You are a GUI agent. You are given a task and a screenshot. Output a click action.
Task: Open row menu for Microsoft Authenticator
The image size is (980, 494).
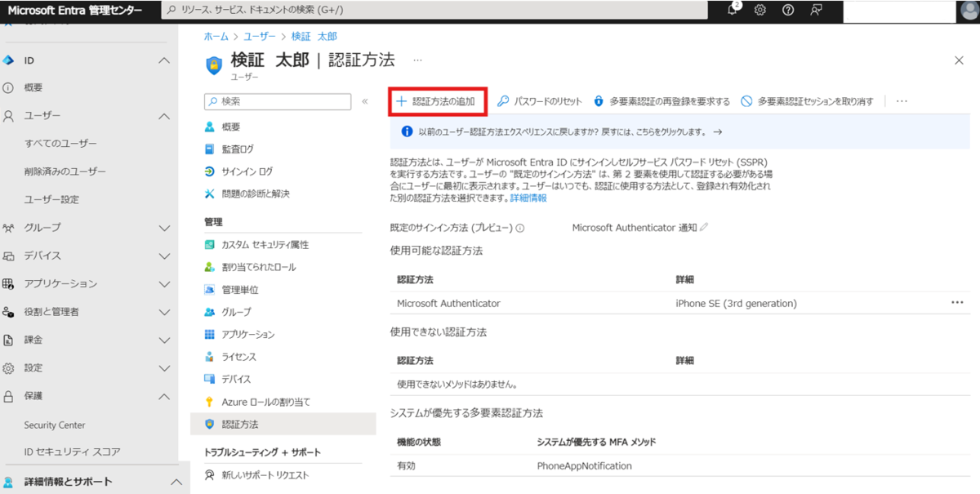957,303
